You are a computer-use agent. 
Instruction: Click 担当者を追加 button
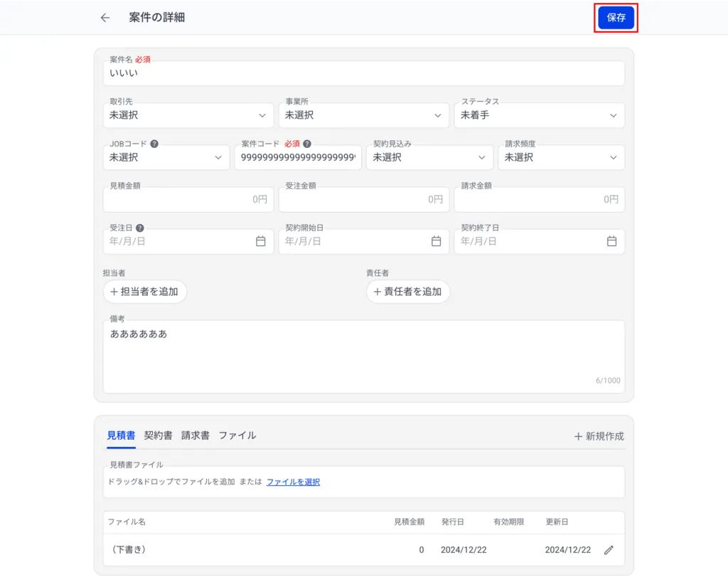[144, 292]
